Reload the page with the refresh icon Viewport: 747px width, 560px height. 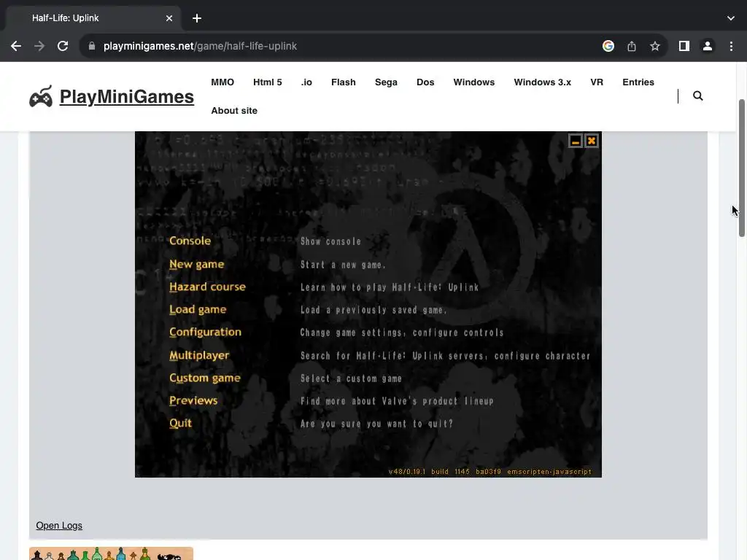tap(63, 46)
